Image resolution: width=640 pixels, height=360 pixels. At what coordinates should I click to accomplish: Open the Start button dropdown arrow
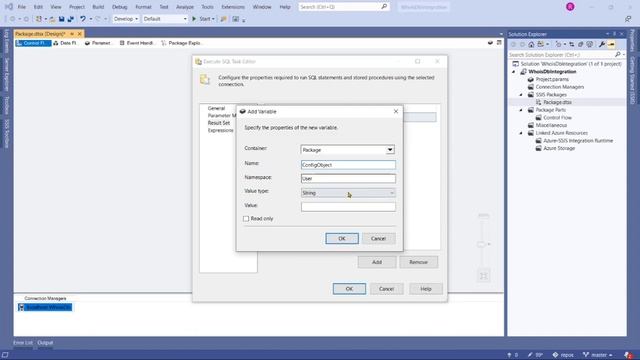click(213, 19)
